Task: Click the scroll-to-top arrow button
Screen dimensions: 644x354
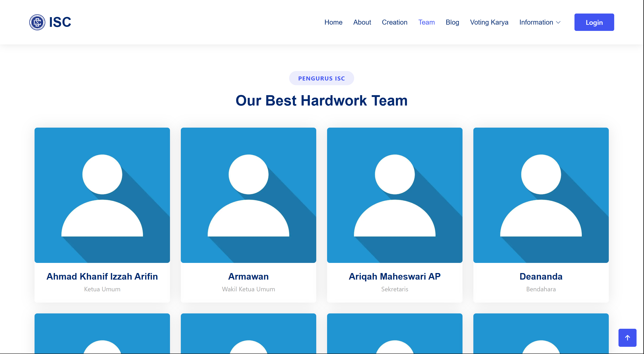Action: 627,338
